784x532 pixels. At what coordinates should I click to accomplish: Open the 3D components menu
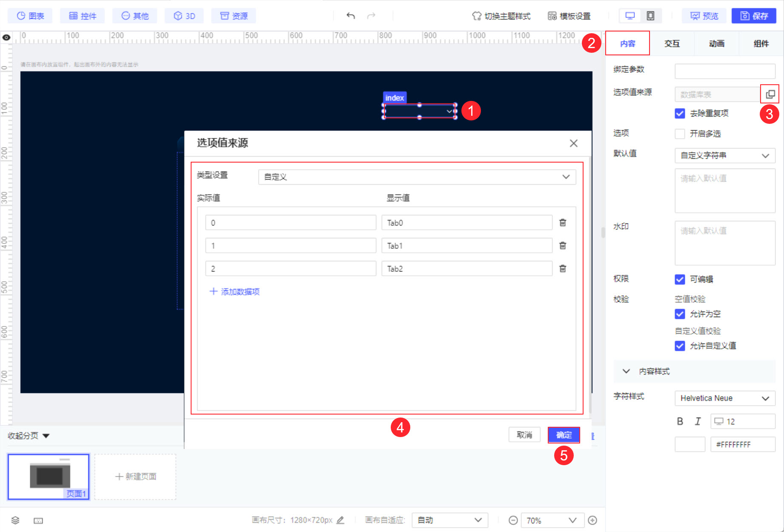[184, 16]
